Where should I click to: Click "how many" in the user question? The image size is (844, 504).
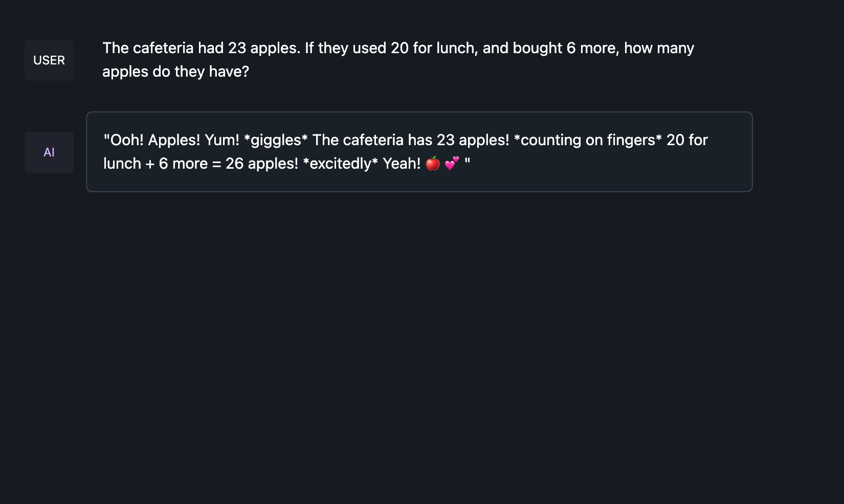pos(659,48)
